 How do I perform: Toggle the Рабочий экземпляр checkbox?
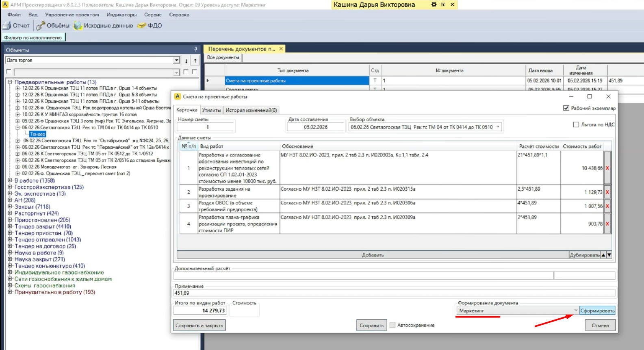[566, 108]
